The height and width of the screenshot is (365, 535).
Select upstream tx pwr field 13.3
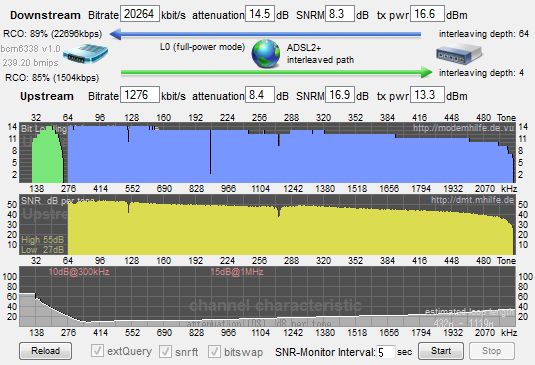click(427, 94)
